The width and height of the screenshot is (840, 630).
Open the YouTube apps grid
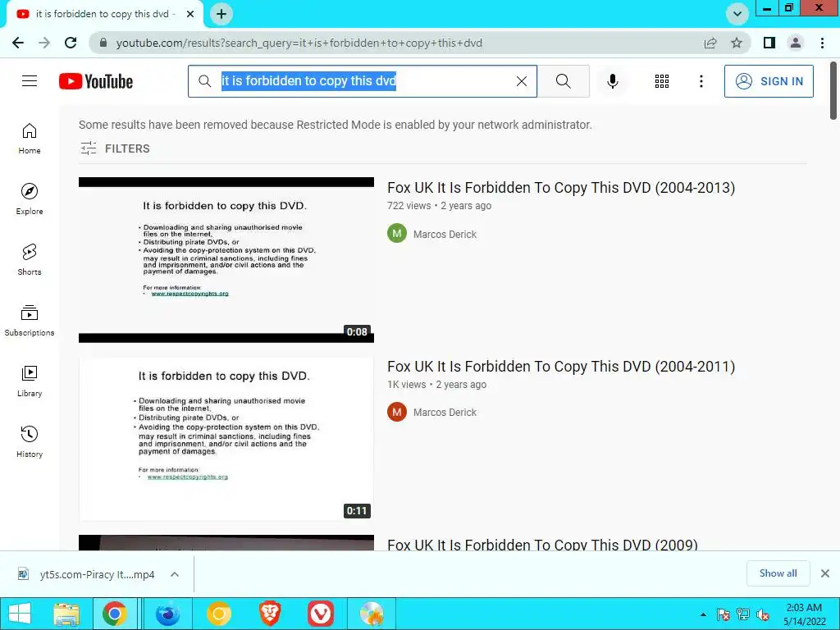(x=662, y=81)
